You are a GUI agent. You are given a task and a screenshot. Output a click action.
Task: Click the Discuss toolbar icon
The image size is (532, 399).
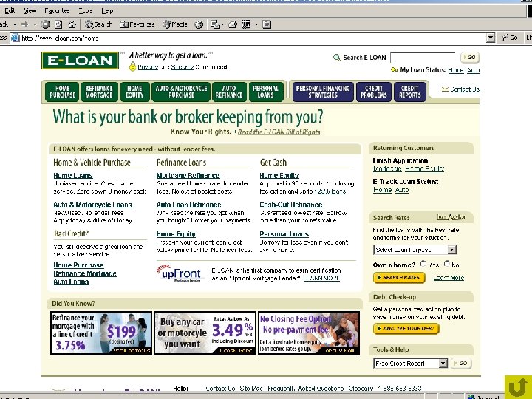[267, 24]
